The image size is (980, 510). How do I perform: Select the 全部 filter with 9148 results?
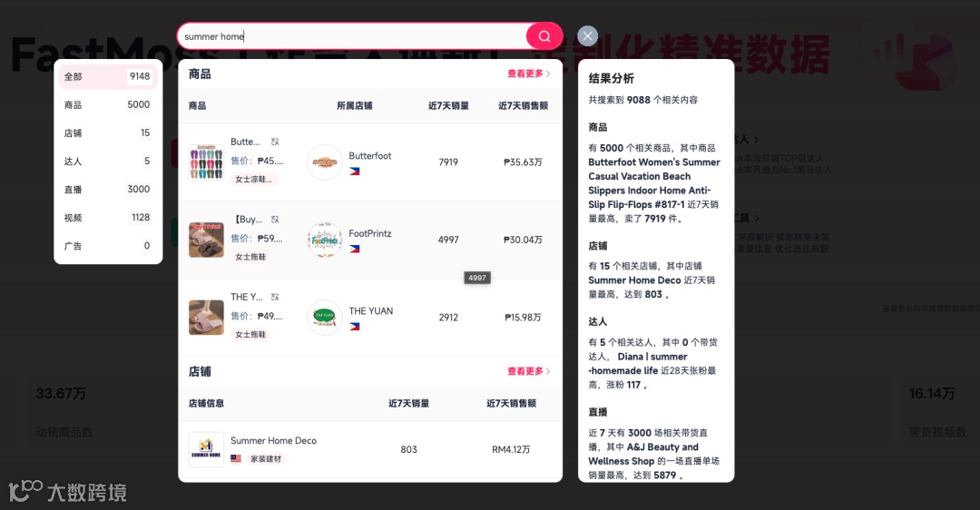[107, 76]
